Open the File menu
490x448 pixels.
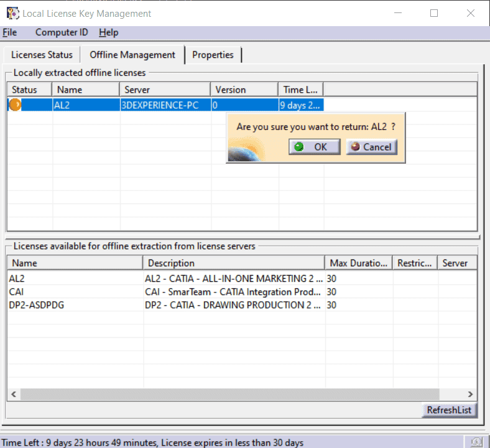9,32
